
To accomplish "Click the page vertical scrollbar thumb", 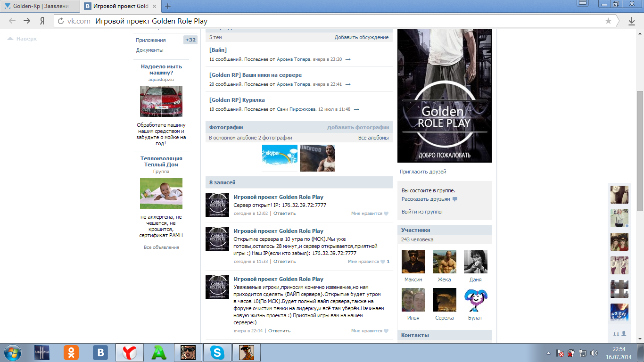I will 640,151.
